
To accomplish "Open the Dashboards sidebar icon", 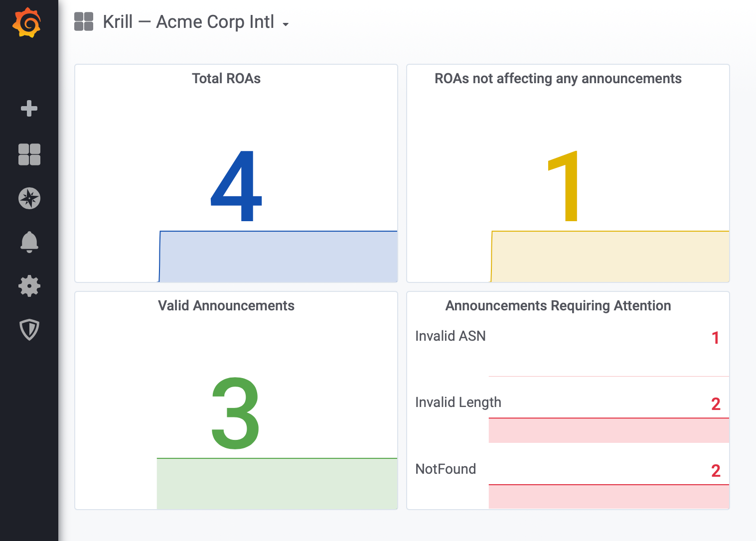I will coord(29,154).
